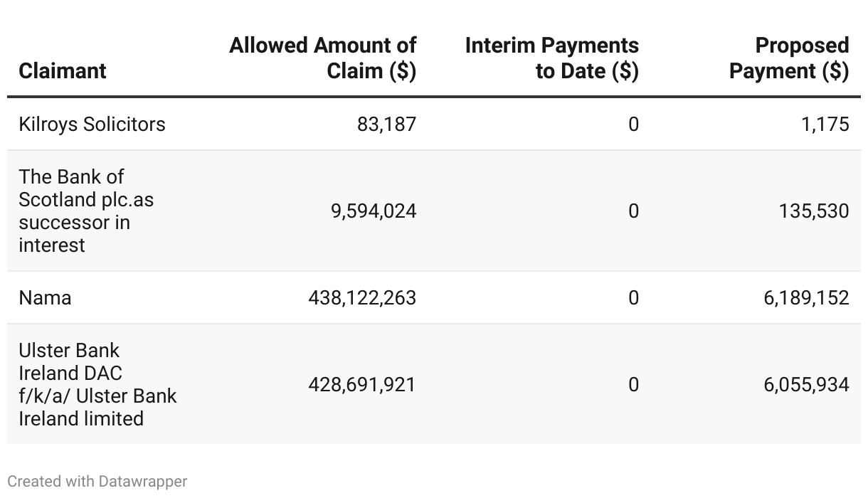The image size is (868, 498).
Task: Open the Created with Datawrapper credit
Action: 97,481
